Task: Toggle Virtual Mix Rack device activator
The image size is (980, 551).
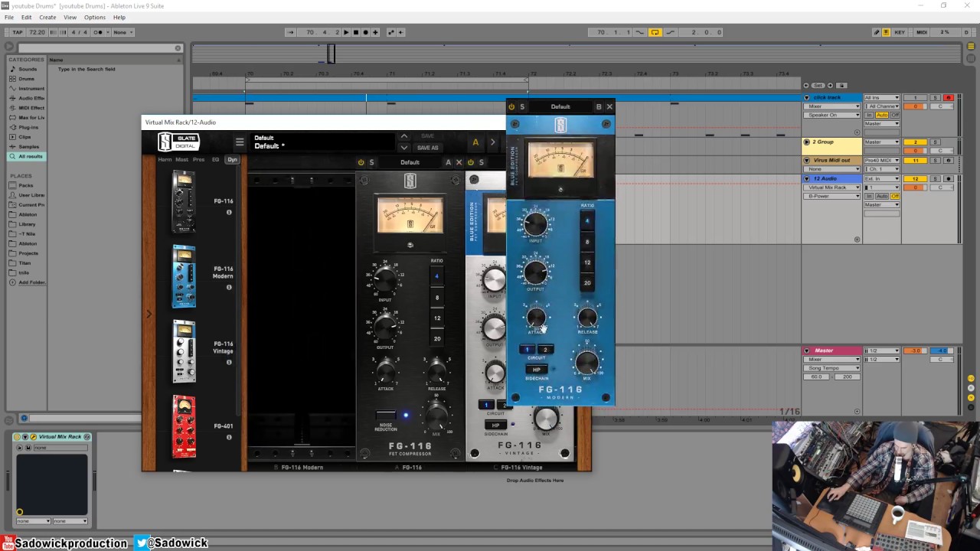Action: coord(18,437)
